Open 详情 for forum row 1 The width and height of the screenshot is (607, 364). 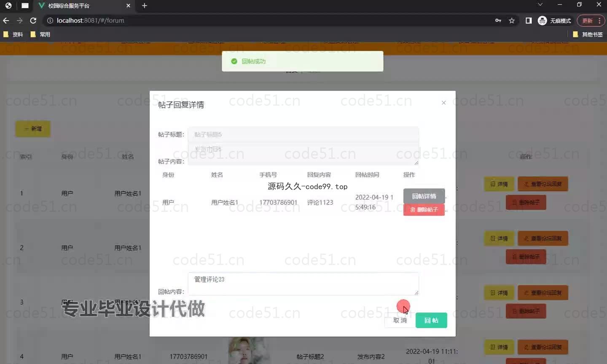[x=499, y=184]
